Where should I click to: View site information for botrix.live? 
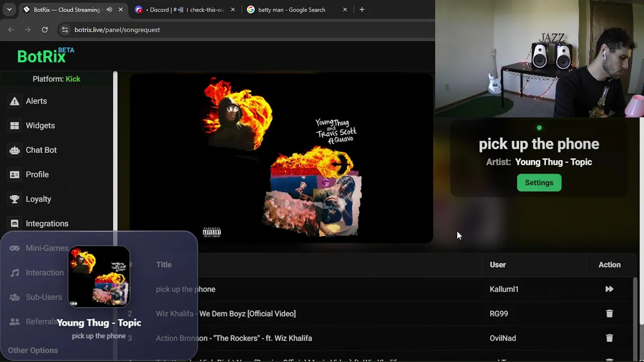pyautogui.click(x=65, y=30)
